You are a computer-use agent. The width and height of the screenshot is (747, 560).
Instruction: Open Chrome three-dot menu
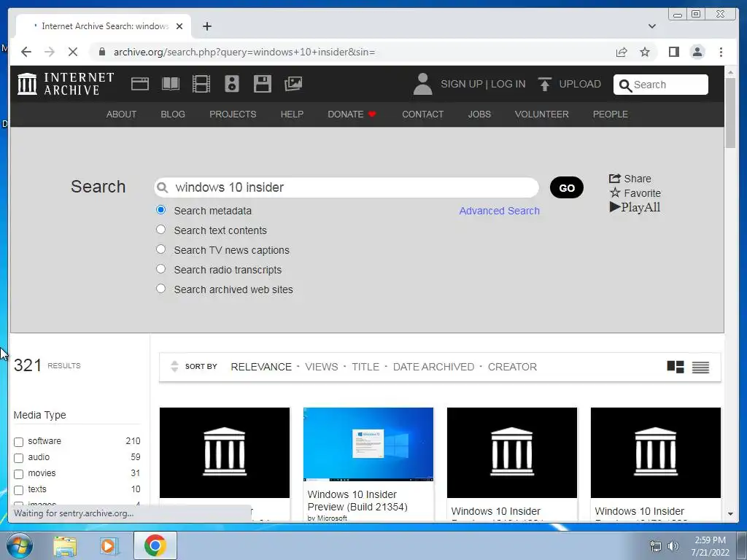point(721,52)
